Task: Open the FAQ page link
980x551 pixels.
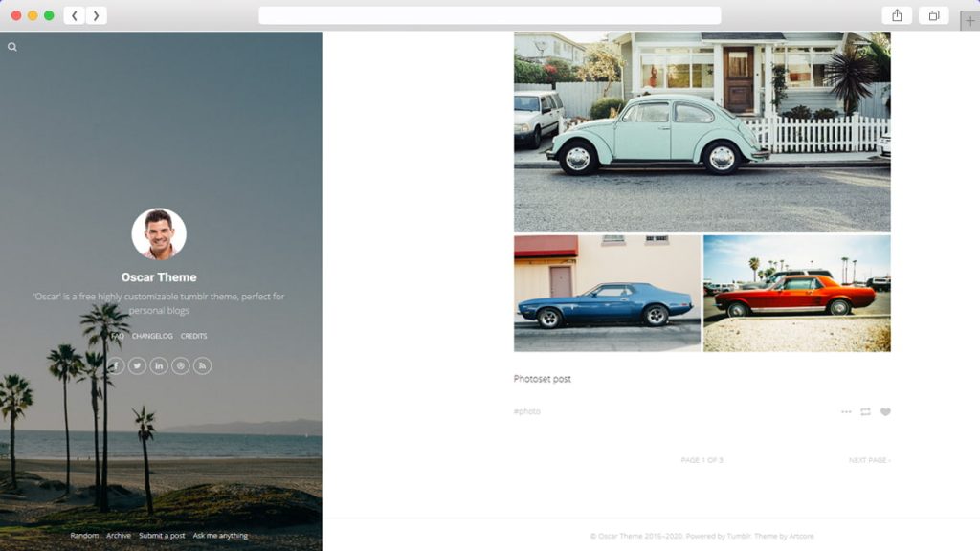Action: [x=118, y=336]
